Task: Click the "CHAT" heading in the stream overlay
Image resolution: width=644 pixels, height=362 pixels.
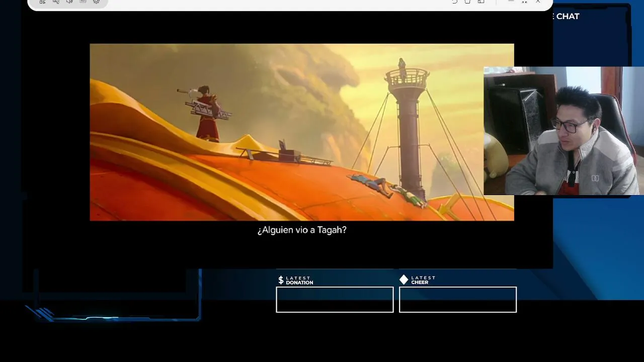Action: tap(568, 16)
